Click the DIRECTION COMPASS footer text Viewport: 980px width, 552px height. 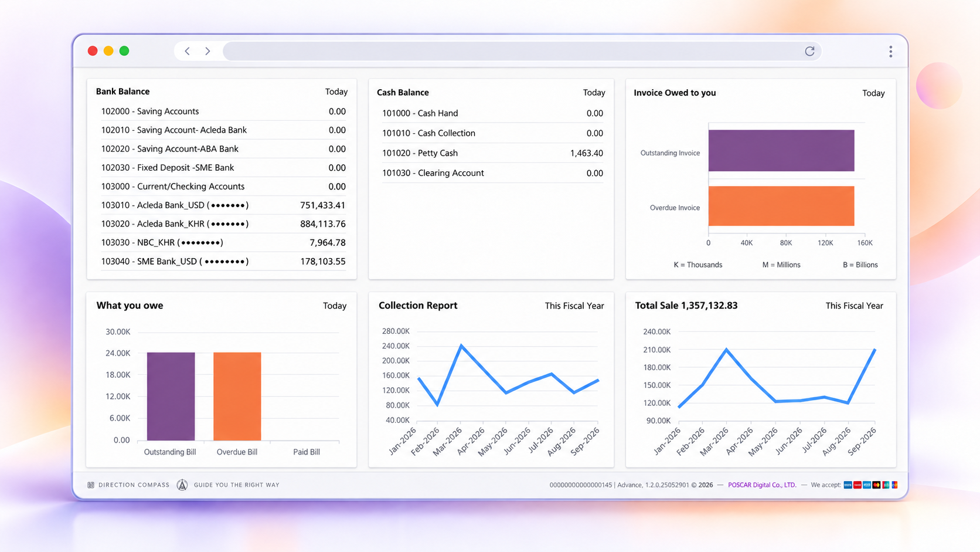(x=134, y=485)
